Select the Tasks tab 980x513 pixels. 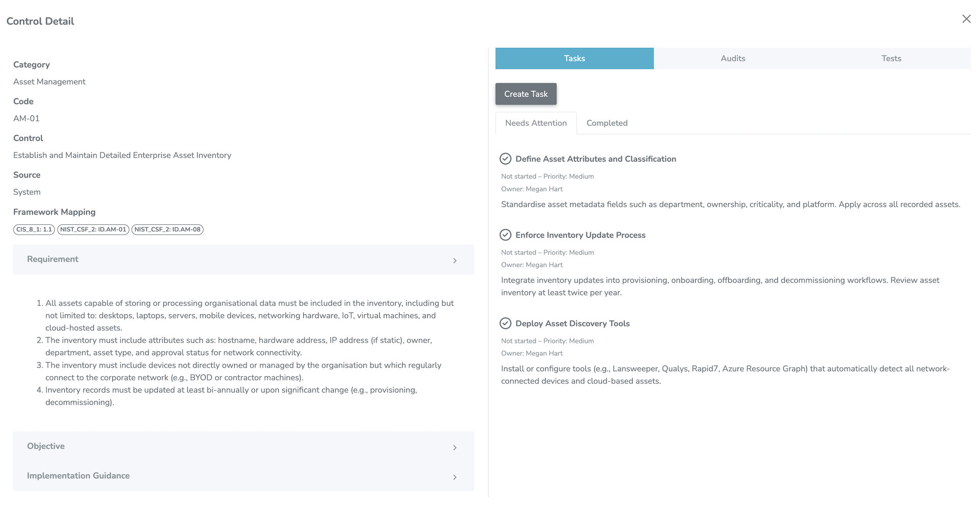tap(574, 59)
